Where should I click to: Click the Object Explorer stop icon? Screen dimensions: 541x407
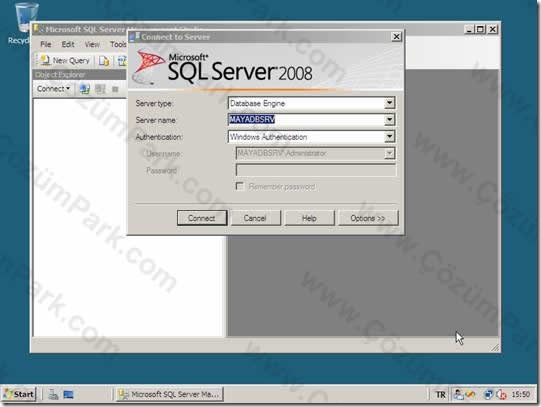115,89
